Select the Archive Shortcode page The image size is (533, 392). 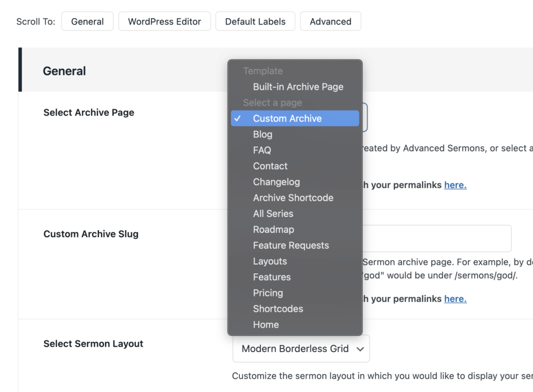pyautogui.click(x=293, y=198)
